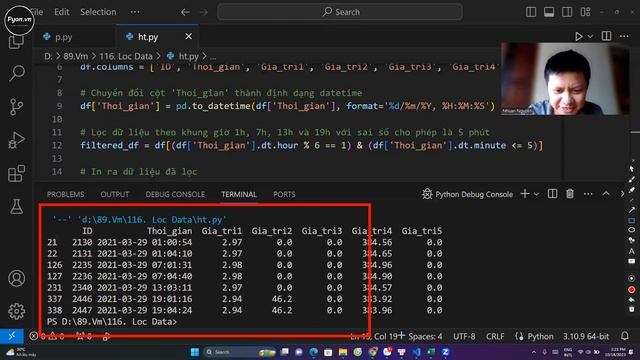Select the text A annotation tool
The image size is (640, 360).
(631, 251)
